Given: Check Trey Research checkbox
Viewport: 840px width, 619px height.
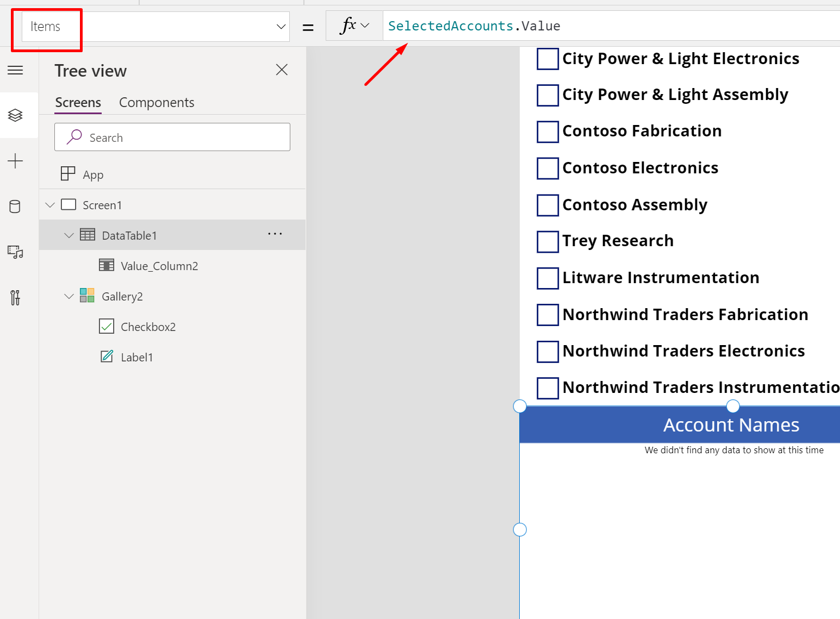Looking at the screenshot, I should point(547,242).
